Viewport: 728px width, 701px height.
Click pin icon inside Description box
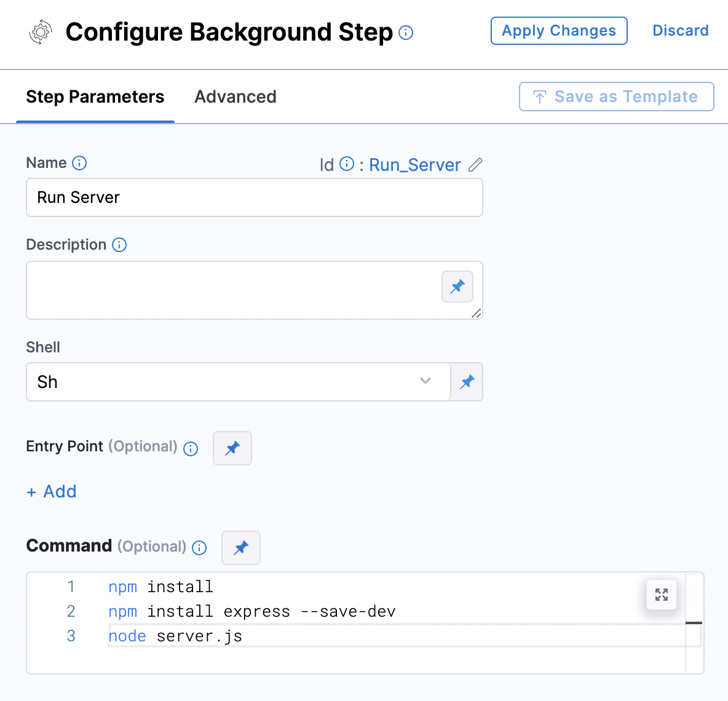coord(457,287)
